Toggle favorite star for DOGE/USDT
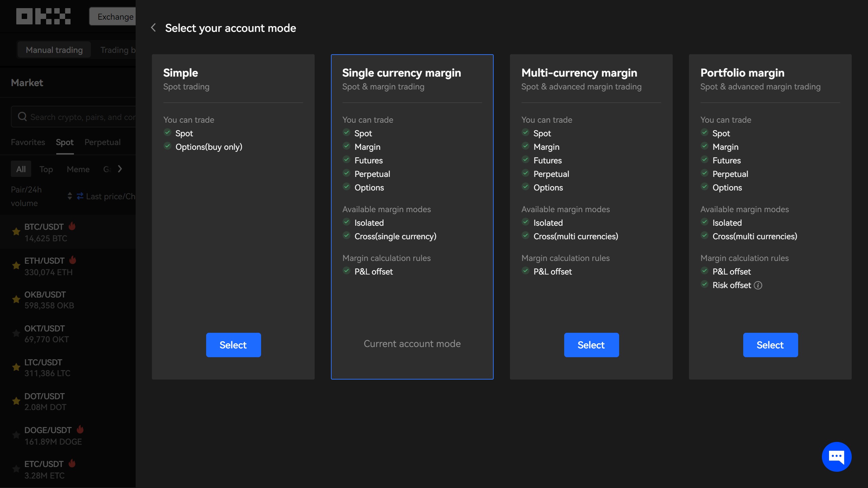Image resolution: width=868 pixels, height=488 pixels. pos(16,435)
